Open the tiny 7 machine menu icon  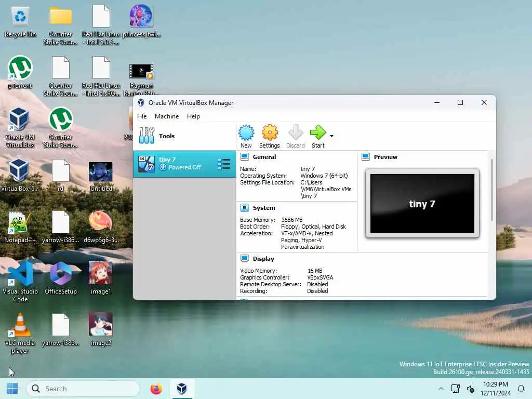point(224,164)
